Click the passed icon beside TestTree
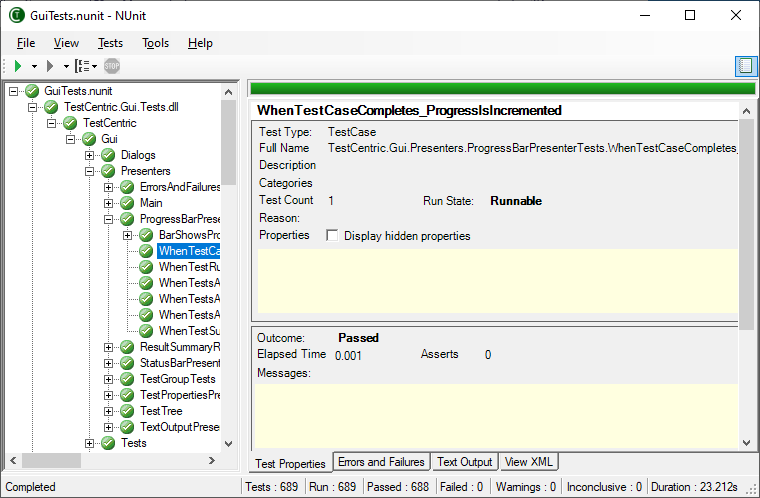The image size is (760, 498). pyautogui.click(x=127, y=411)
